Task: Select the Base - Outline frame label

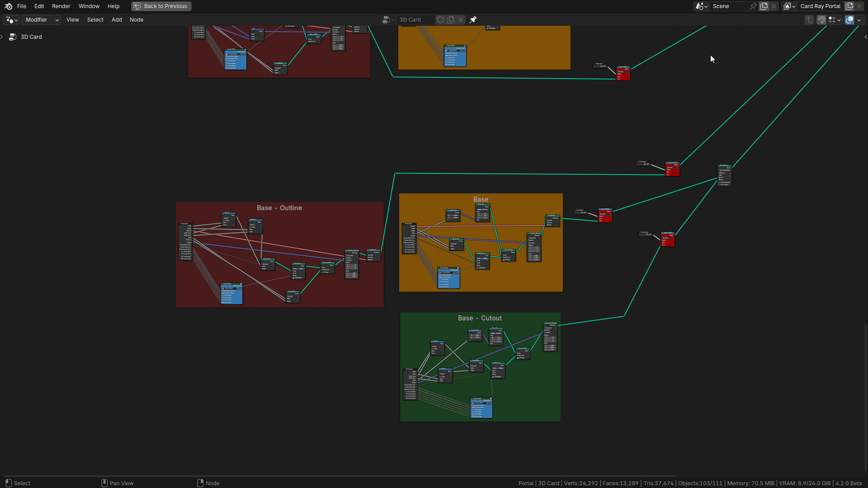Action: [x=279, y=208]
